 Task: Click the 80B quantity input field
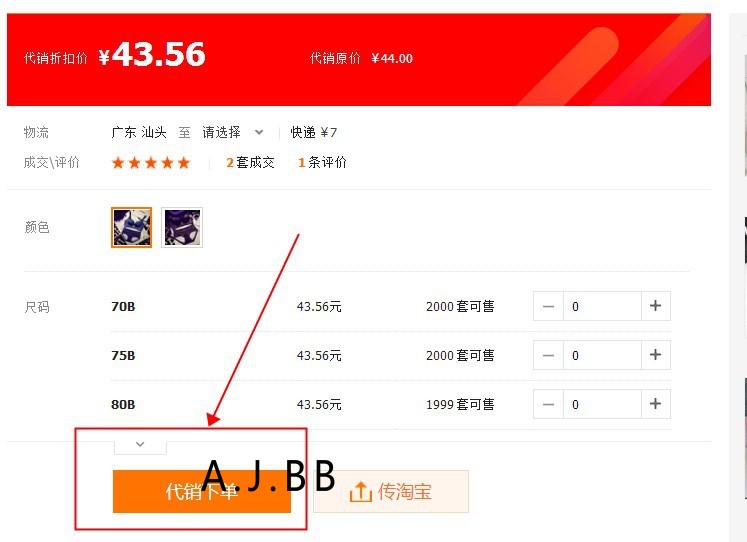tap(602, 404)
